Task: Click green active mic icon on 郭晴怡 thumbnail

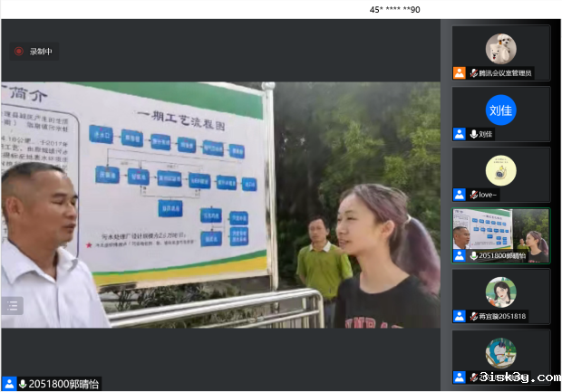Action: 473,256
